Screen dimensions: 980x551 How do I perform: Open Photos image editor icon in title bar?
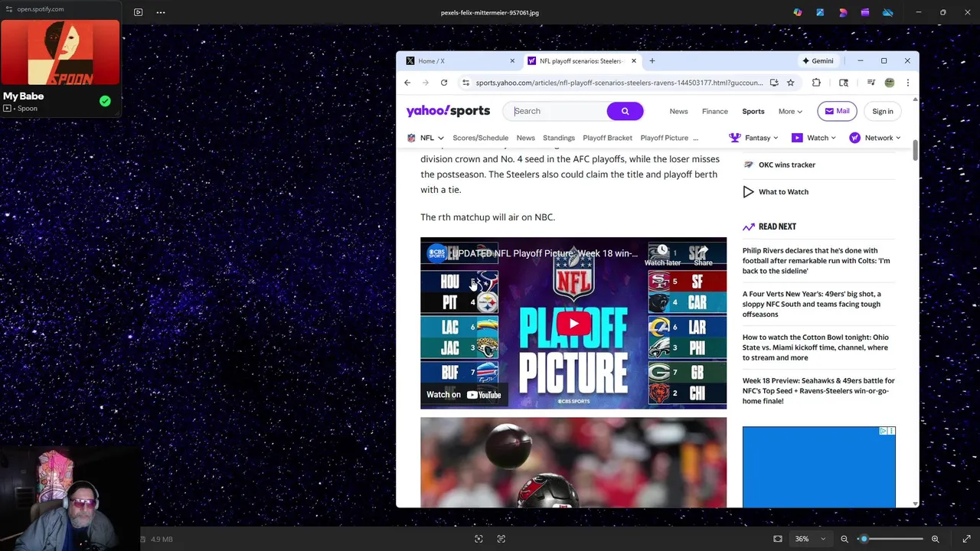[820, 12]
